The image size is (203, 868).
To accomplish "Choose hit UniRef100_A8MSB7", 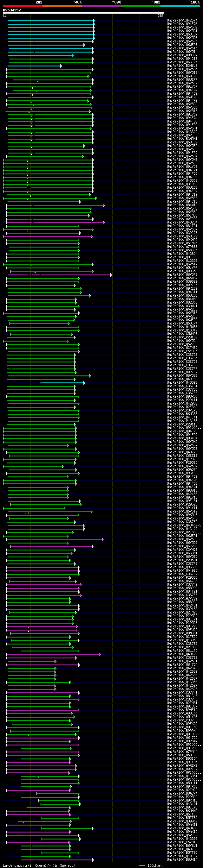I will [182, 55].
